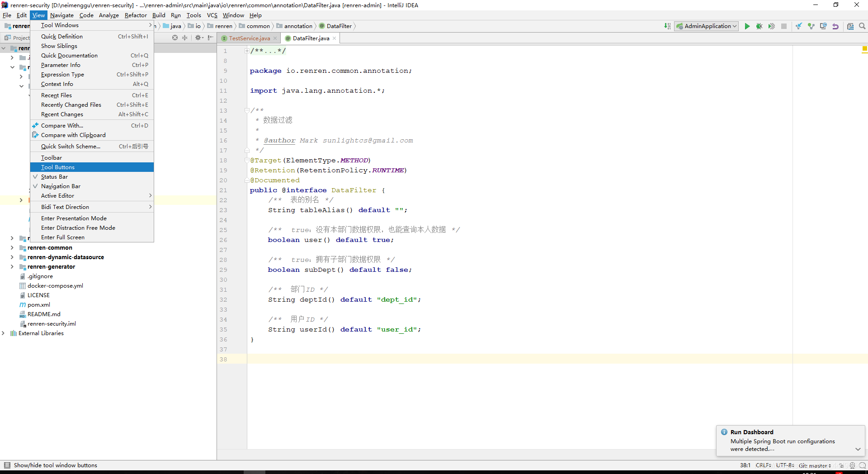868x474 pixels.
Task: Run with coverage icon
Action: pos(772,26)
